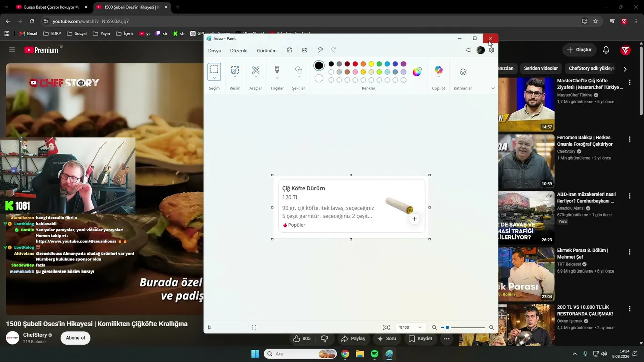
Task: Undo the last action in Paint
Action: (x=320, y=50)
